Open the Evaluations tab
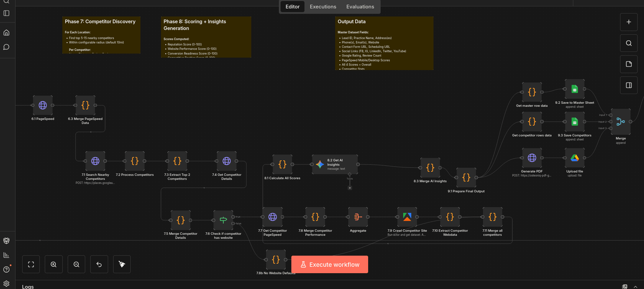 tap(360, 7)
